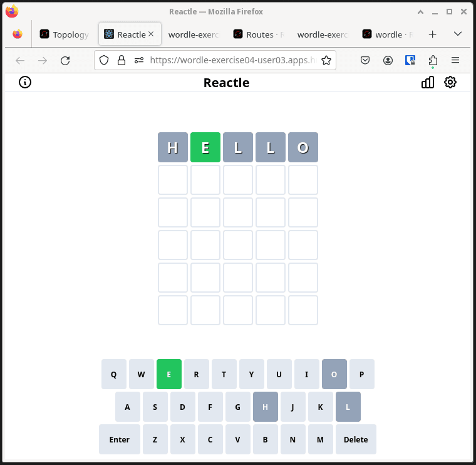Switch to the first wordle-exerc tab
Viewport: 476px width, 465px height.
(x=194, y=34)
